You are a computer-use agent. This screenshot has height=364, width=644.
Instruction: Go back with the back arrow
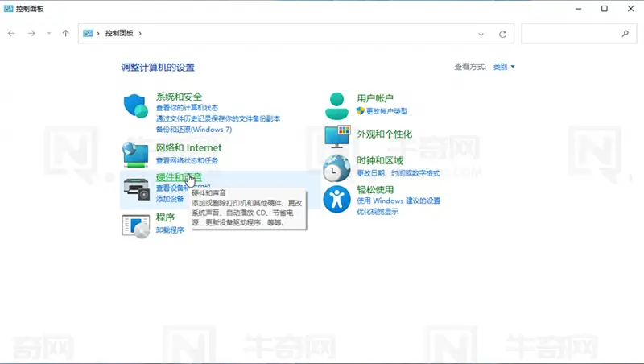tap(11, 33)
